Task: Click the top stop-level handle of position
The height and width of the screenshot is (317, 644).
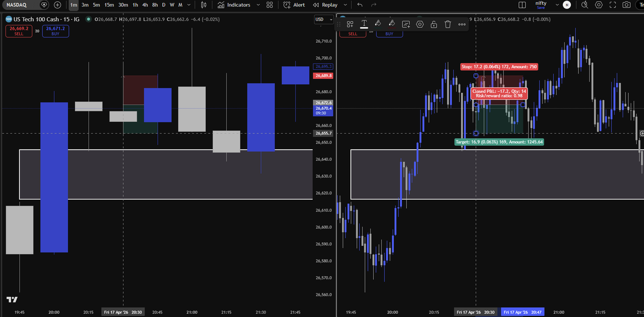Action: (x=476, y=76)
